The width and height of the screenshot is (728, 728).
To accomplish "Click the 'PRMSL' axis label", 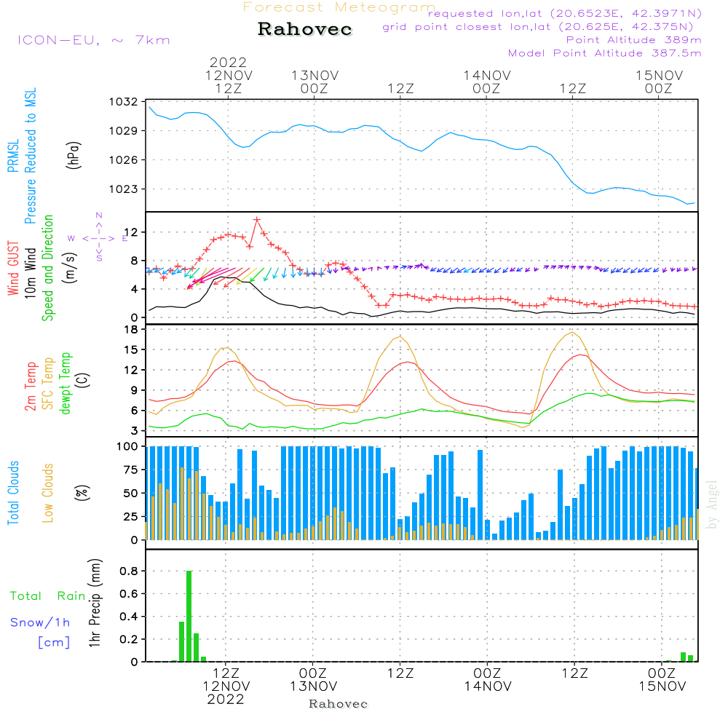I will point(13,156).
